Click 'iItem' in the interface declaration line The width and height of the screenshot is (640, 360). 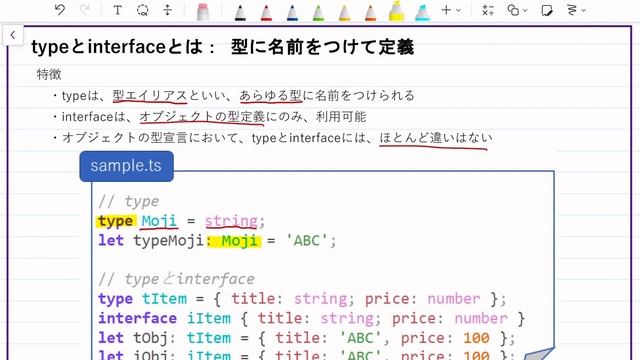(x=209, y=318)
